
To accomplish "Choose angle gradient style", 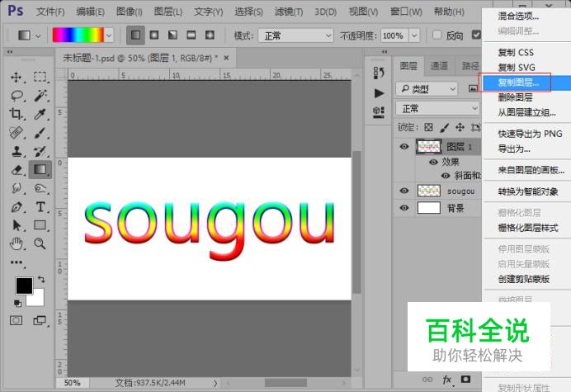I will [172, 35].
